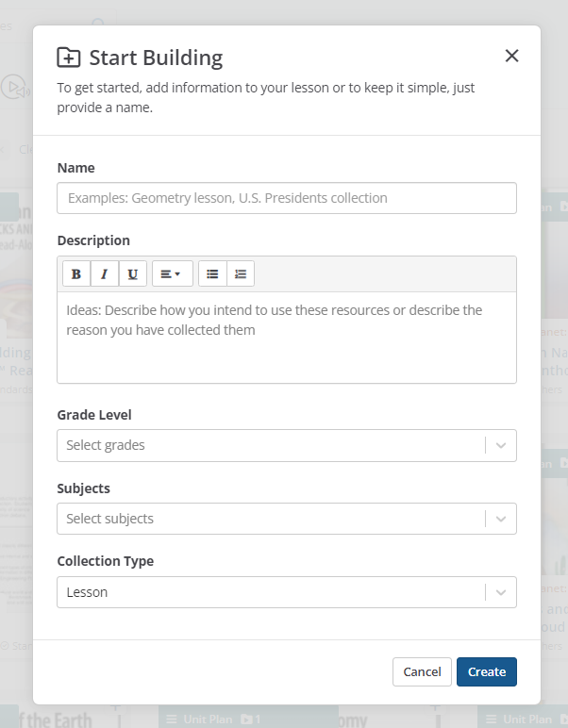Insert a numbered list
Image resolution: width=568 pixels, height=728 pixels.
click(x=241, y=274)
